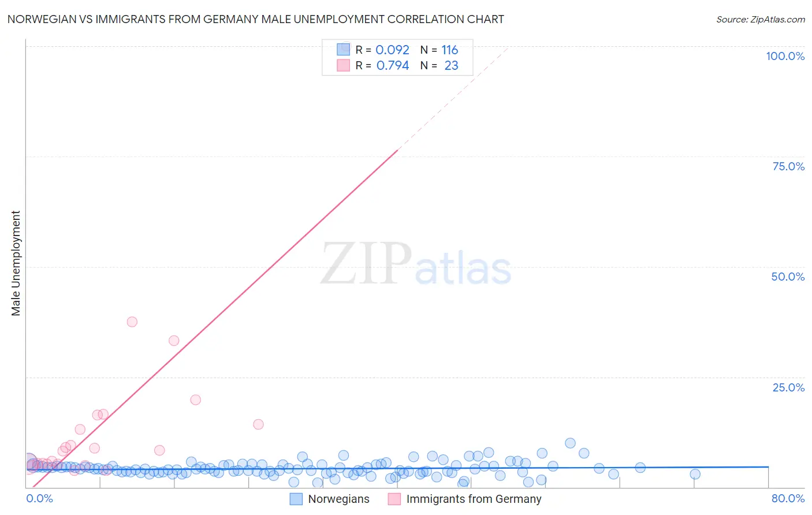Click the 25.0% y-axis tick label
Screen dimensions: 812x515
click(x=788, y=387)
